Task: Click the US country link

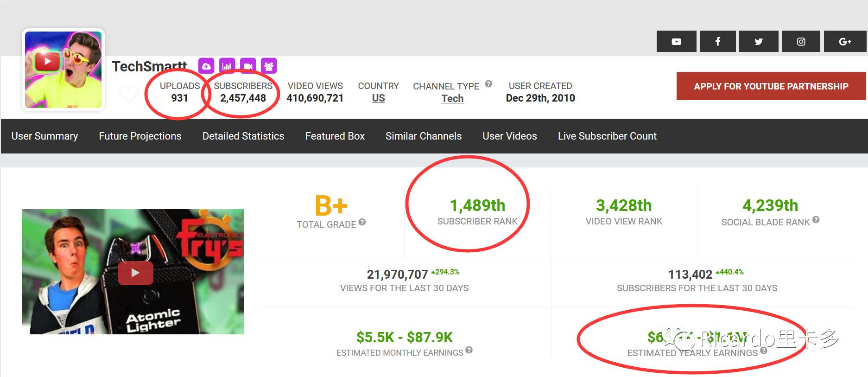Action: click(378, 98)
